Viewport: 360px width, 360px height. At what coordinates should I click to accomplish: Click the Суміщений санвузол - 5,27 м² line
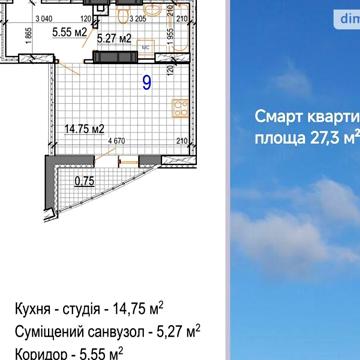108,331
